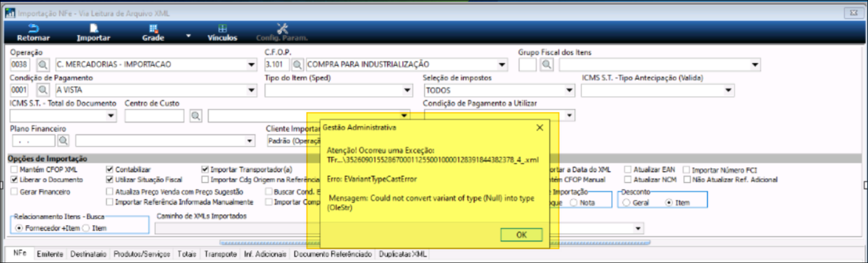Choose the Nota radio option
Viewport: 868px width, 263px height.
(574, 202)
